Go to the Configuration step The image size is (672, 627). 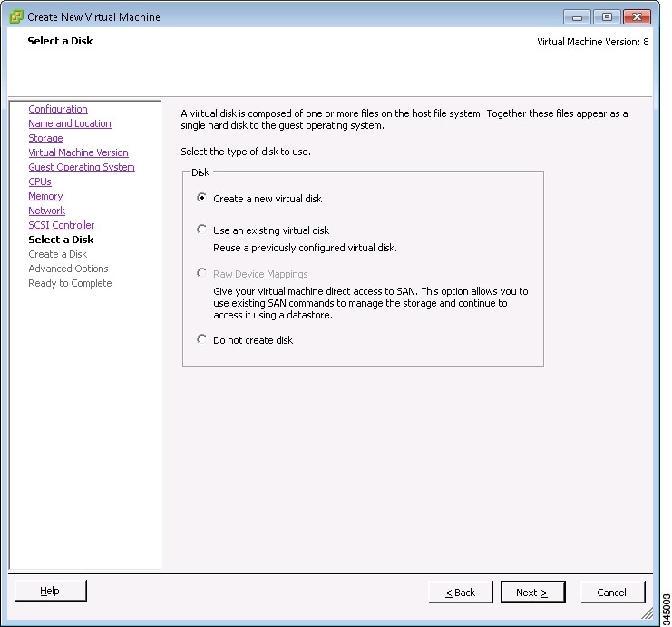pyautogui.click(x=58, y=109)
